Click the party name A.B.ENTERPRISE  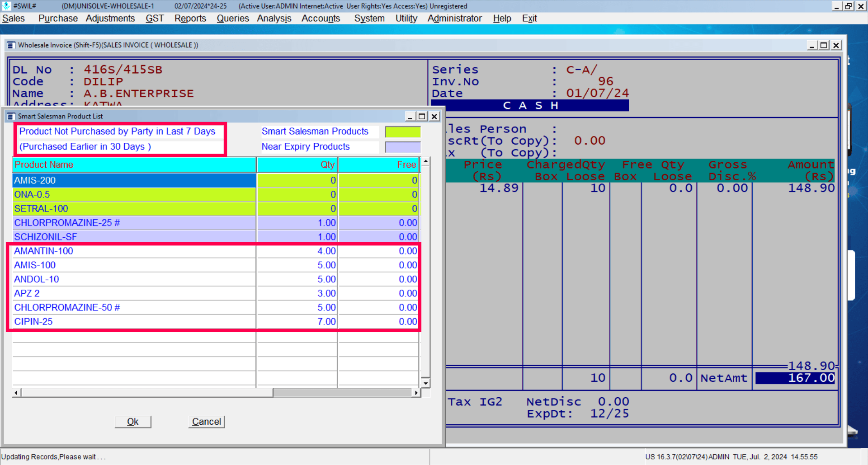138,94
